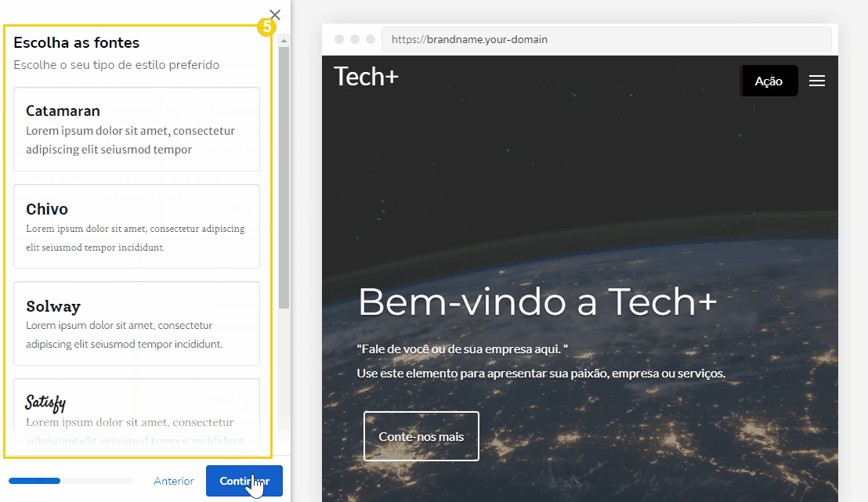Image resolution: width=868 pixels, height=502 pixels.
Task: Open the hamburger menu in site preview
Action: click(x=816, y=81)
